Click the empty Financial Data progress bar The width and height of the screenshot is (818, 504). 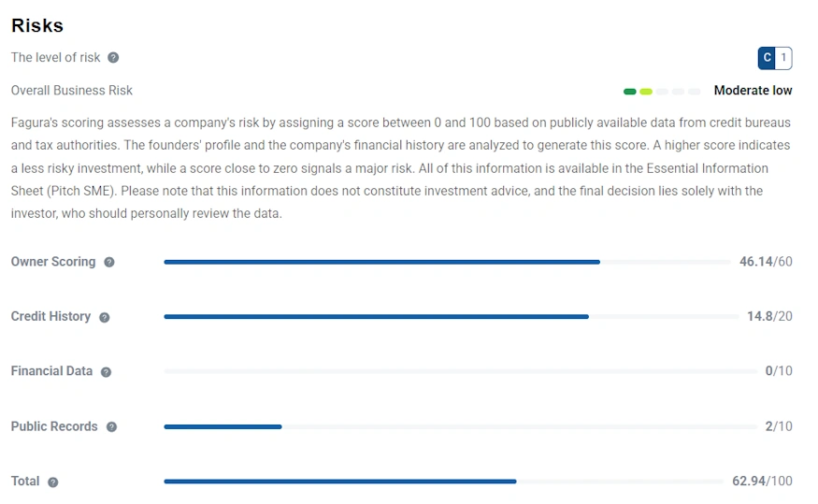pyautogui.click(x=460, y=372)
